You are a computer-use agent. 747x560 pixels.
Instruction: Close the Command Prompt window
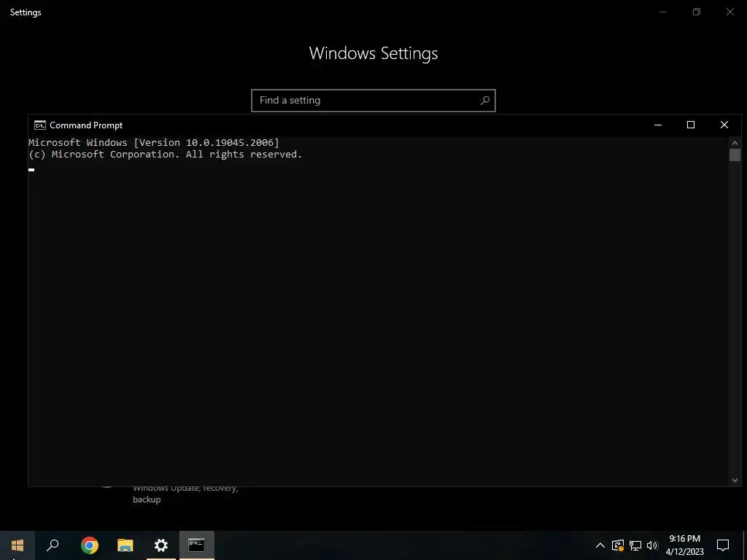724,125
